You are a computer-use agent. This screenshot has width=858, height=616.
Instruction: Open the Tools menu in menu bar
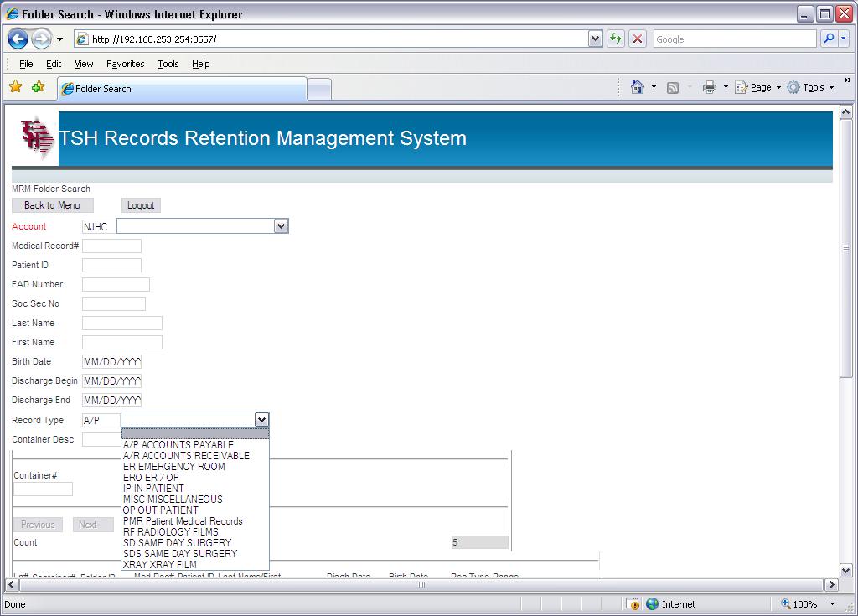click(x=168, y=64)
